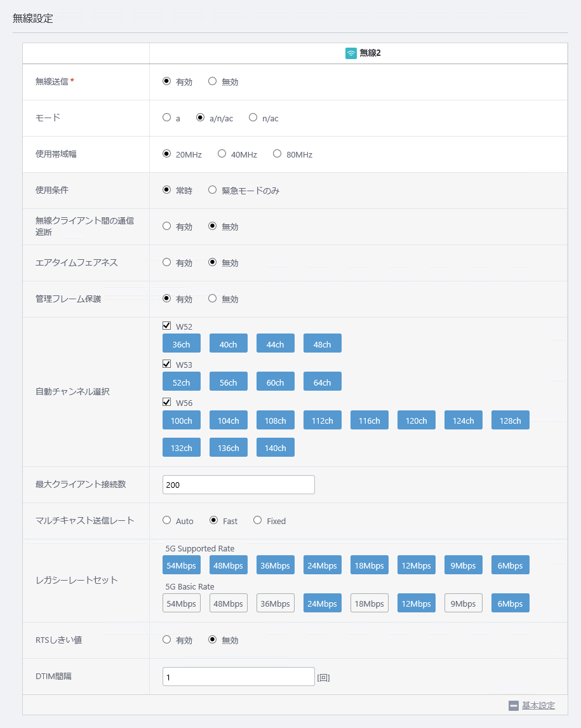Image resolution: width=581 pixels, height=728 pixels.
Task: Toggle 12Mbps in 5G Basic Rate
Action: coord(417,603)
